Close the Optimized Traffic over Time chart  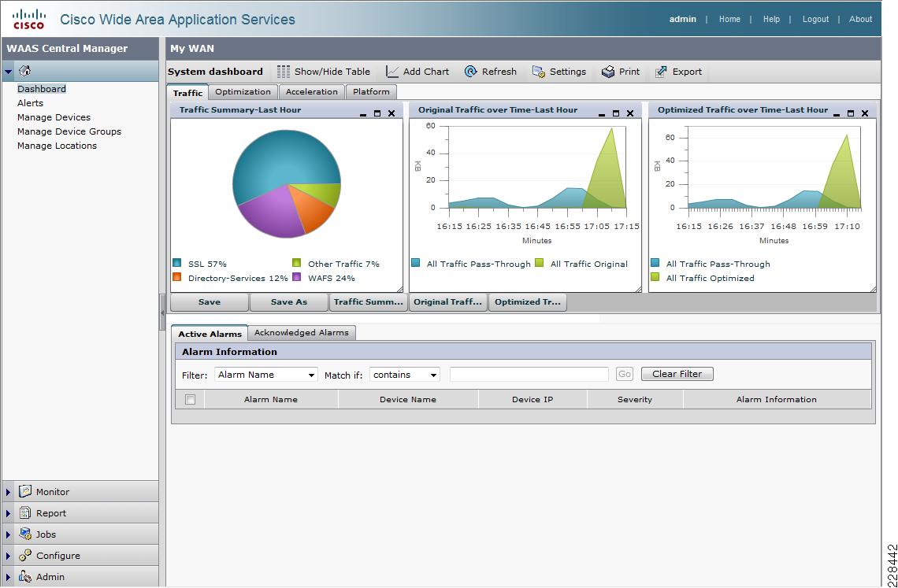tap(865, 113)
